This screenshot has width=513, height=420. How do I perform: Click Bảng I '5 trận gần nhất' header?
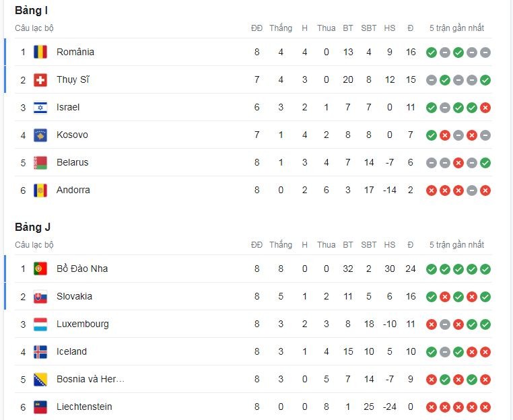456,28
